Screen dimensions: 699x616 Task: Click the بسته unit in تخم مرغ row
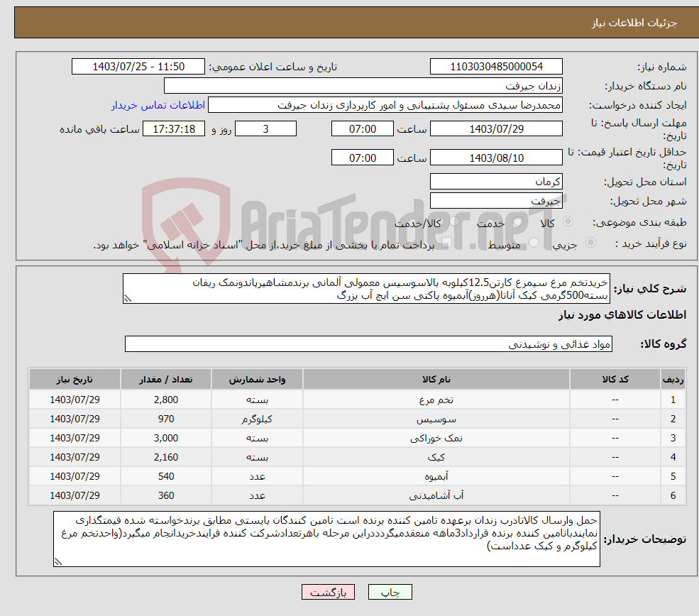point(257,400)
